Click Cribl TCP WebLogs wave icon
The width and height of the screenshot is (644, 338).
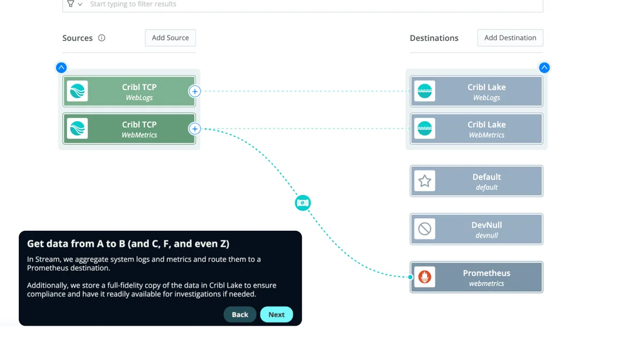[78, 92]
